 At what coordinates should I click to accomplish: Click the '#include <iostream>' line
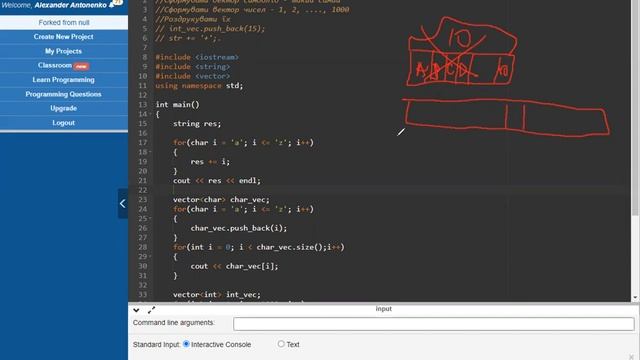click(197, 57)
